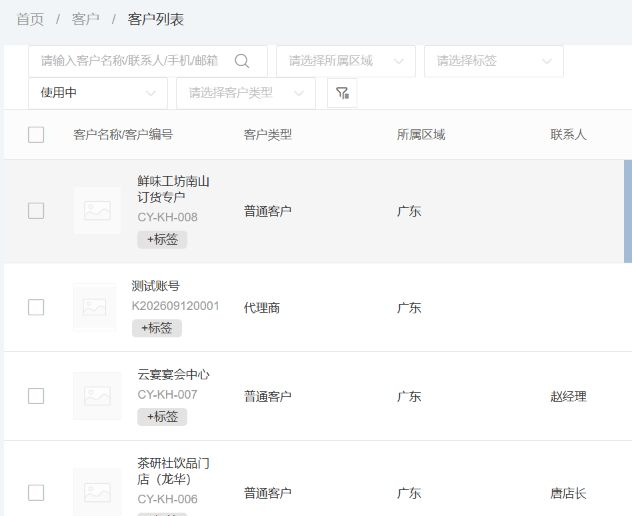Check the box for CY-KH-008 row
This screenshot has height=516, width=632.
coord(36,211)
